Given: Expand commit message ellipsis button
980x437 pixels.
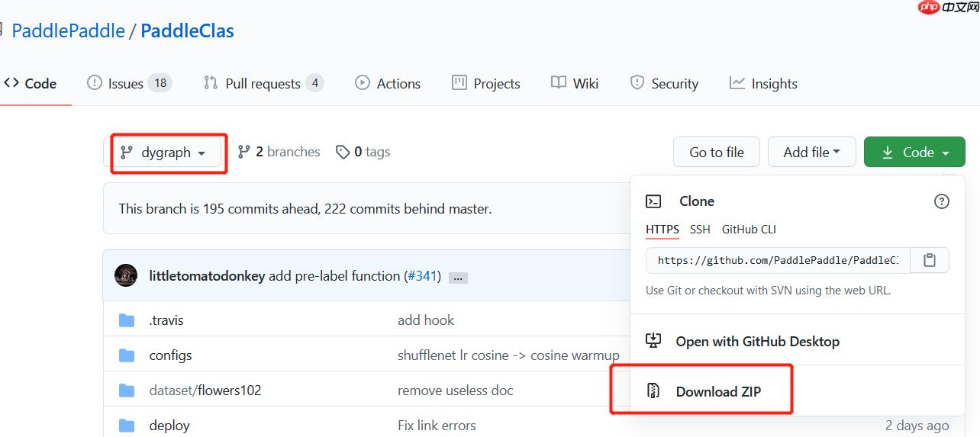Looking at the screenshot, I should [458, 278].
